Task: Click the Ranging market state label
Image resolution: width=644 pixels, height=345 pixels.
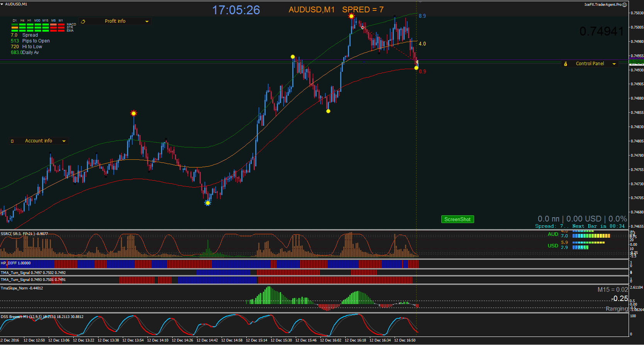Action: click(x=617, y=309)
